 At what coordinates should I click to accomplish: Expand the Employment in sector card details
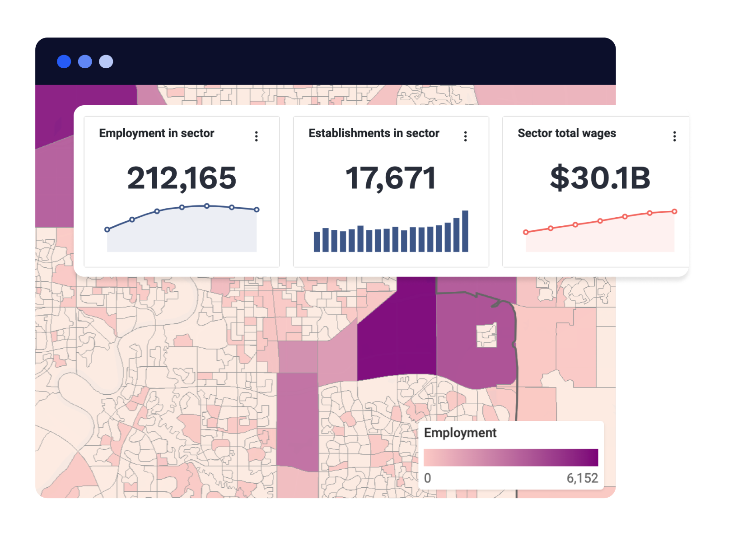pos(256,135)
